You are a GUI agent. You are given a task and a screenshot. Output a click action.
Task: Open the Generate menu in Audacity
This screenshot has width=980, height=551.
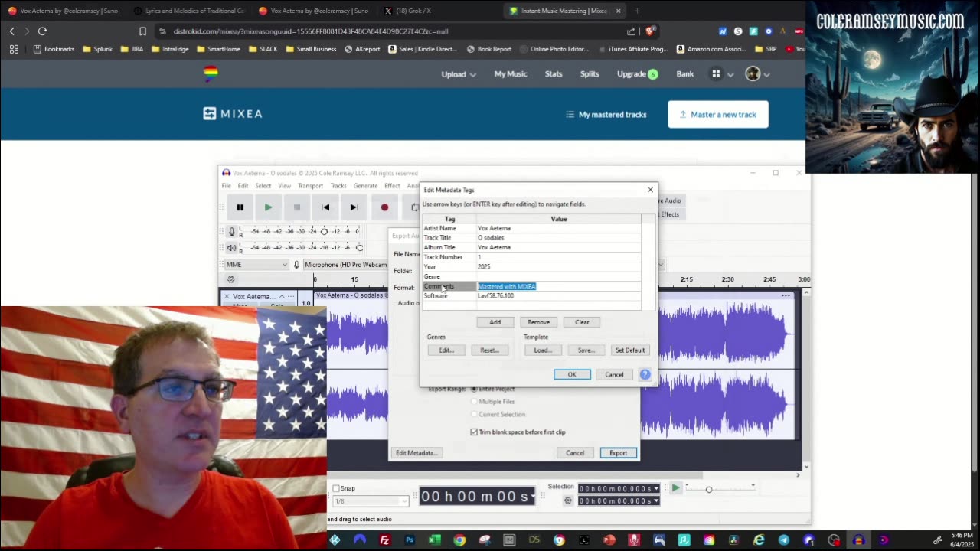click(365, 186)
